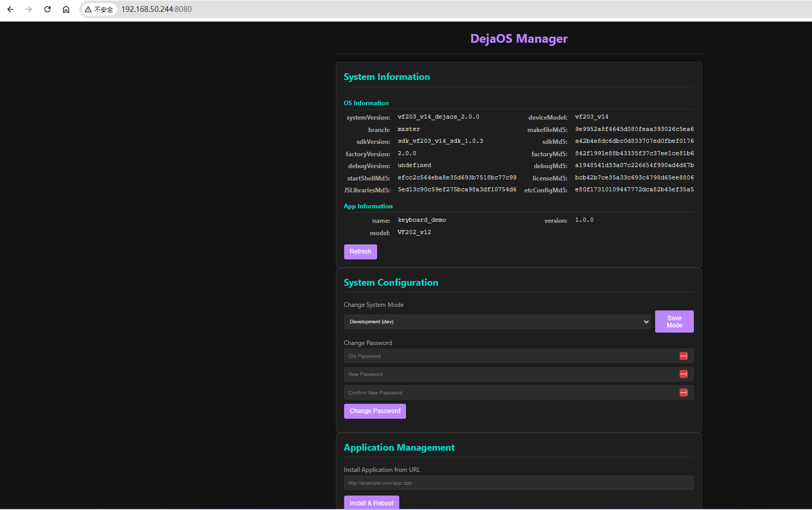Click the Application Management heading

[399, 448]
